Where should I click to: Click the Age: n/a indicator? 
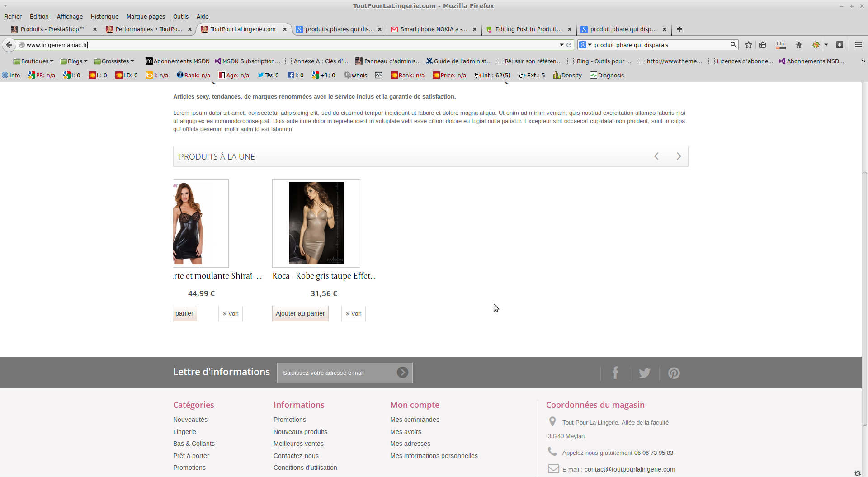click(234, 76)
